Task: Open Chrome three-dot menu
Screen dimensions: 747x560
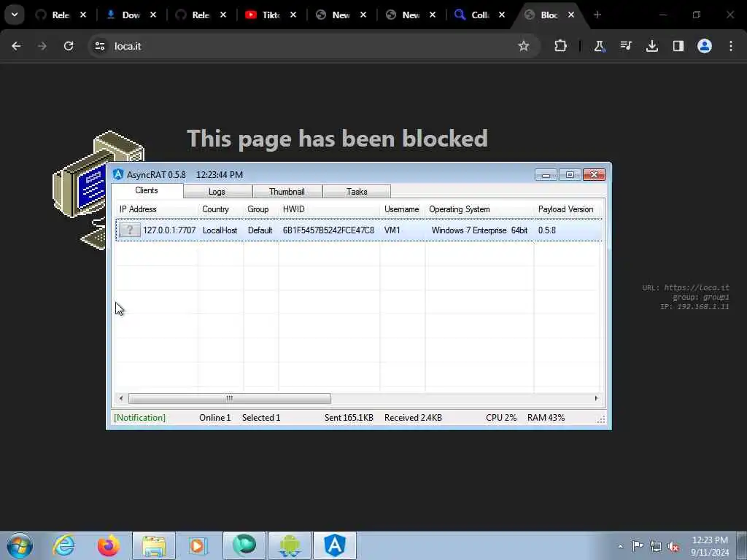Action: [x=731, y=46]
